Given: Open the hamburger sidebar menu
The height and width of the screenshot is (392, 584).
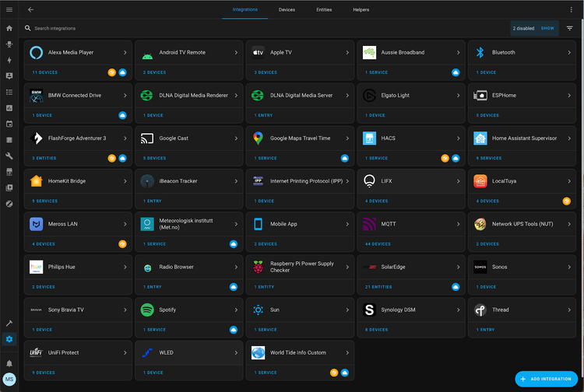Looking at the screenshot, I should pos(9,9).
